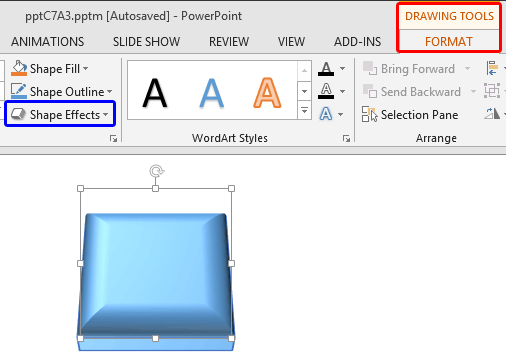Viewport: 506px width, 362px height.
Task: Open the Shape Effects dropdown arrow
Action: click(x=106, y=114)
